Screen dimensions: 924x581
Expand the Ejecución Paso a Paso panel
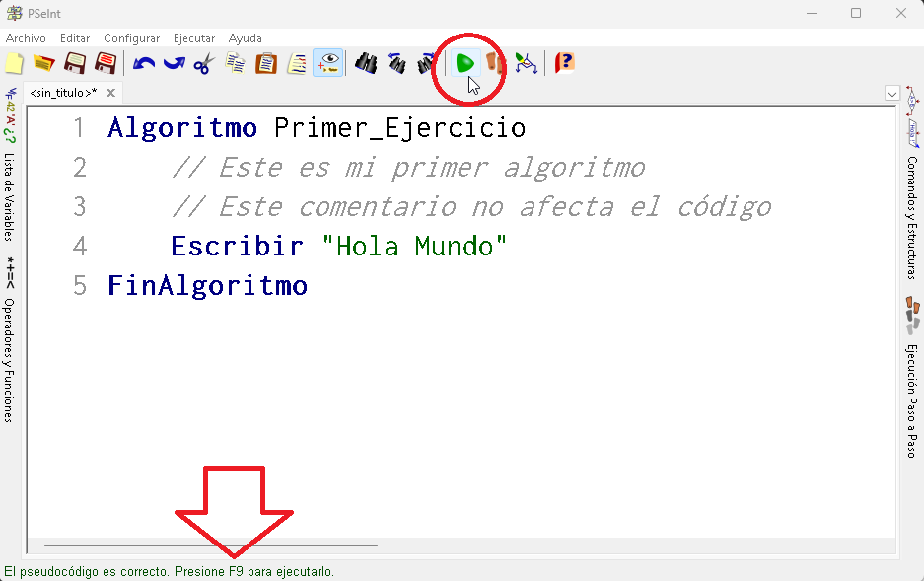(x=911, y=401)
